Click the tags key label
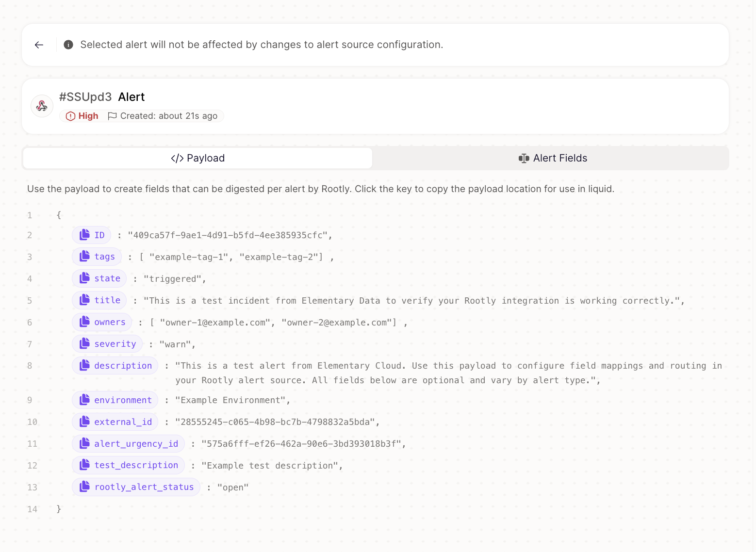This screenshot has height=552, width=756. [x=105, y=257]
